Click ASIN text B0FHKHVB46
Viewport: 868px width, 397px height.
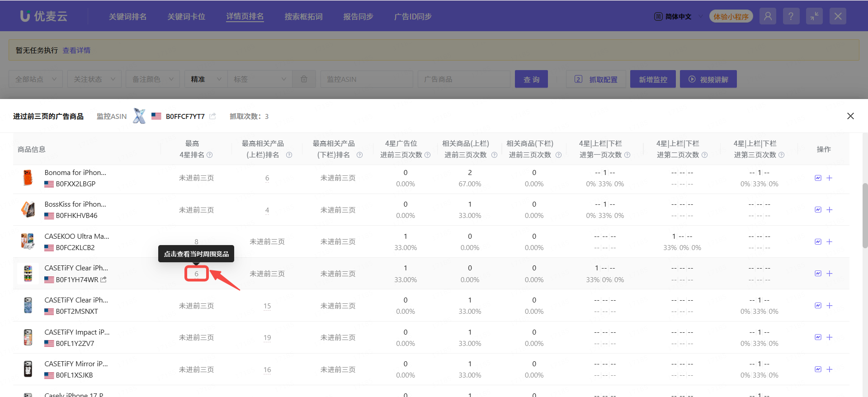pos(76,216)
